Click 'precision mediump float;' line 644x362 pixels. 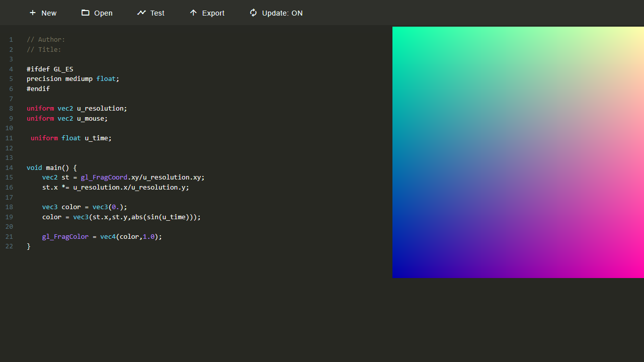[x=73, y=79]
